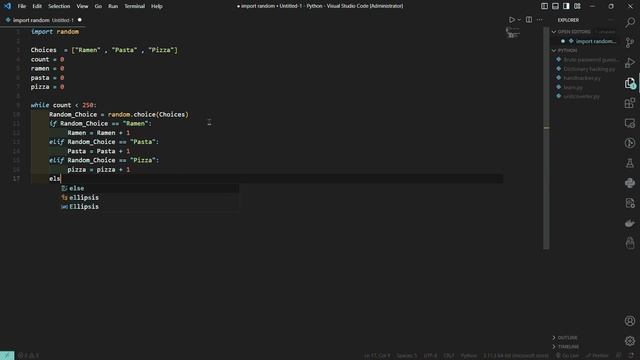
Task: Open the Remote Explorer view
Action: pos(630,123)
